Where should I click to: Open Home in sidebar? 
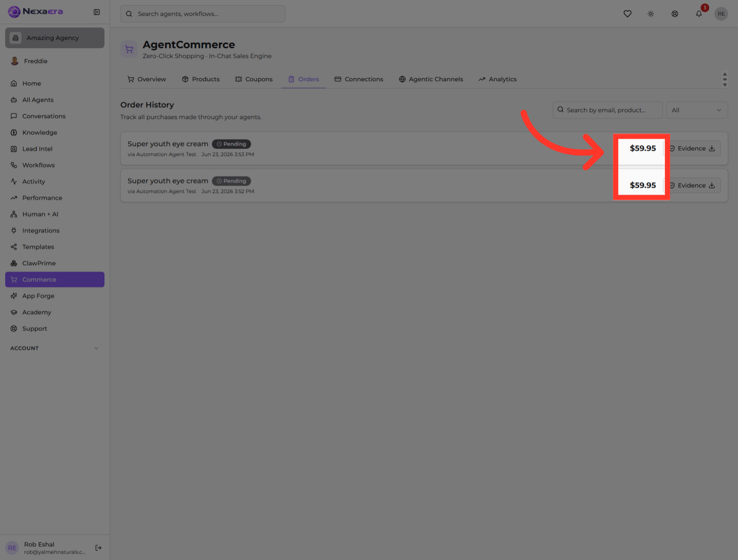55,83
